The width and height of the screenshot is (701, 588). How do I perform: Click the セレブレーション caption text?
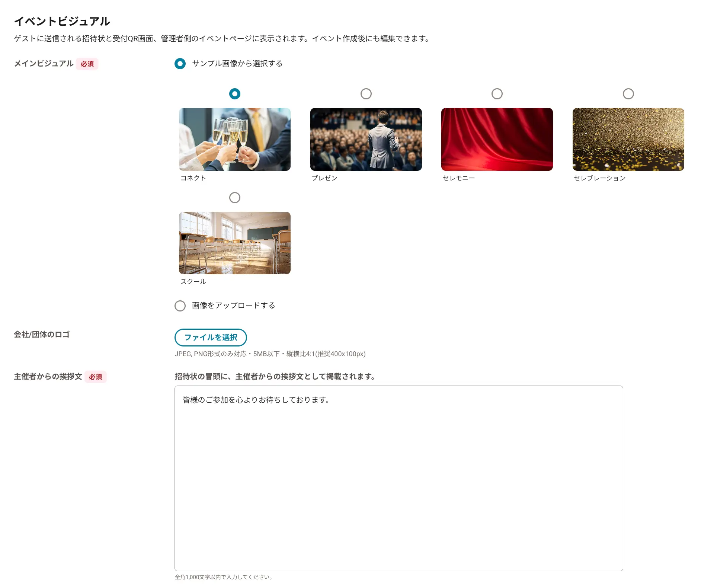click(x=600, y=178)
